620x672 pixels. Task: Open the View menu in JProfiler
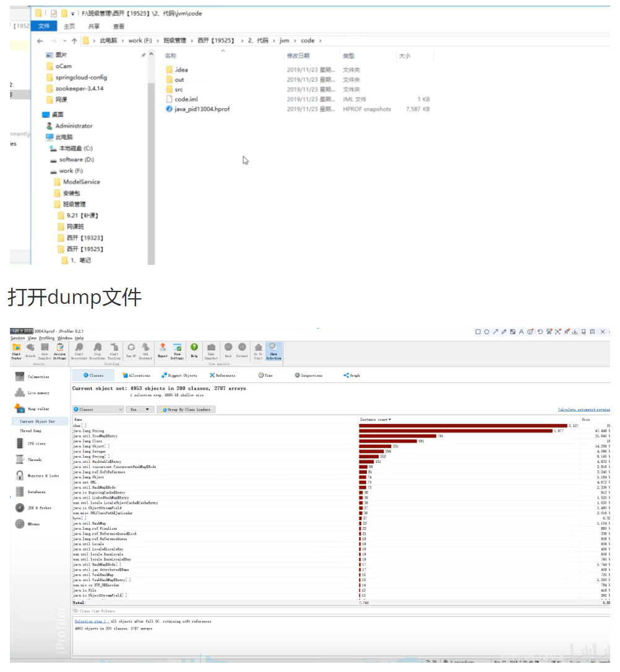pyautogui.click(x=32, y=338)
